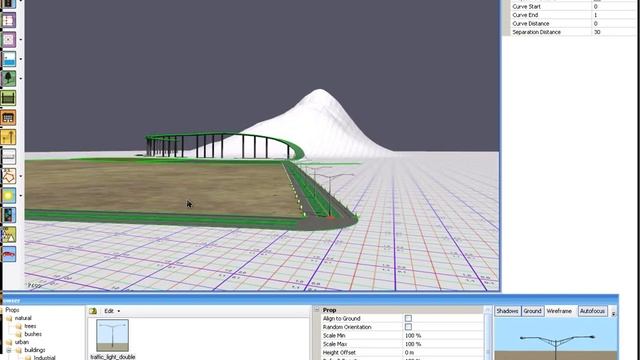Select the 'Curve Start' property label

point(526,7)
